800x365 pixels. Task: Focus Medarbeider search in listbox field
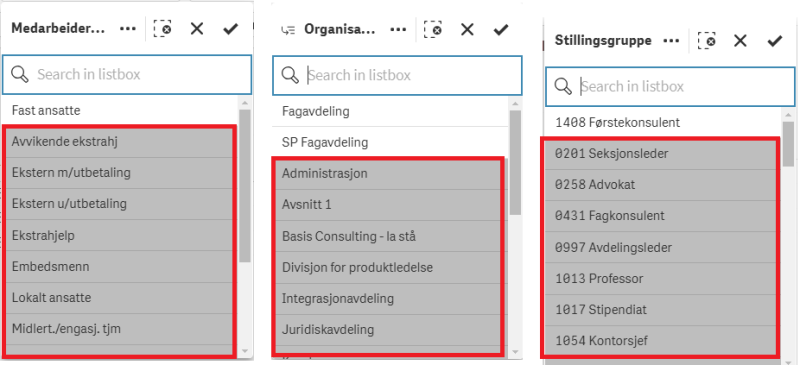pos(127,75)
